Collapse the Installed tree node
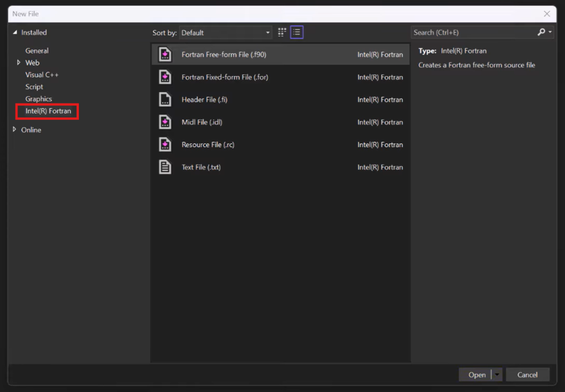Image resolution: width=565 pixels, height=392 pixels. click(15, 33)
